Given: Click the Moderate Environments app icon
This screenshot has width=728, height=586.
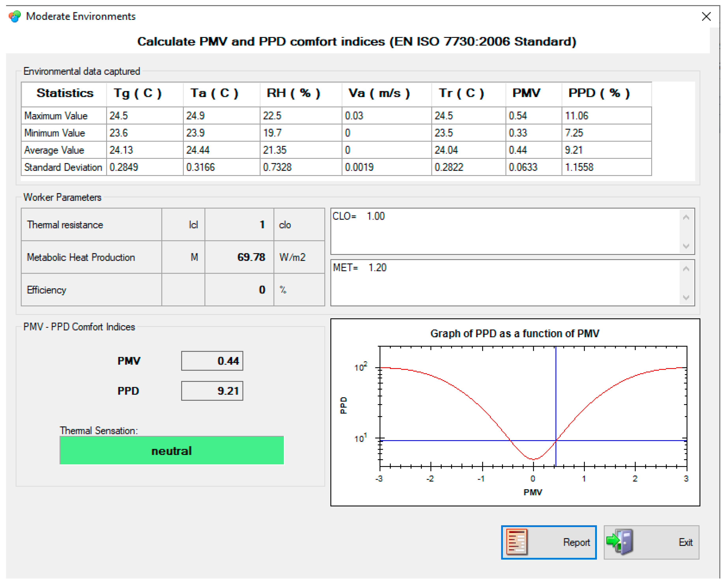Looking at the screenshot, I should click(x=15, y=16).
